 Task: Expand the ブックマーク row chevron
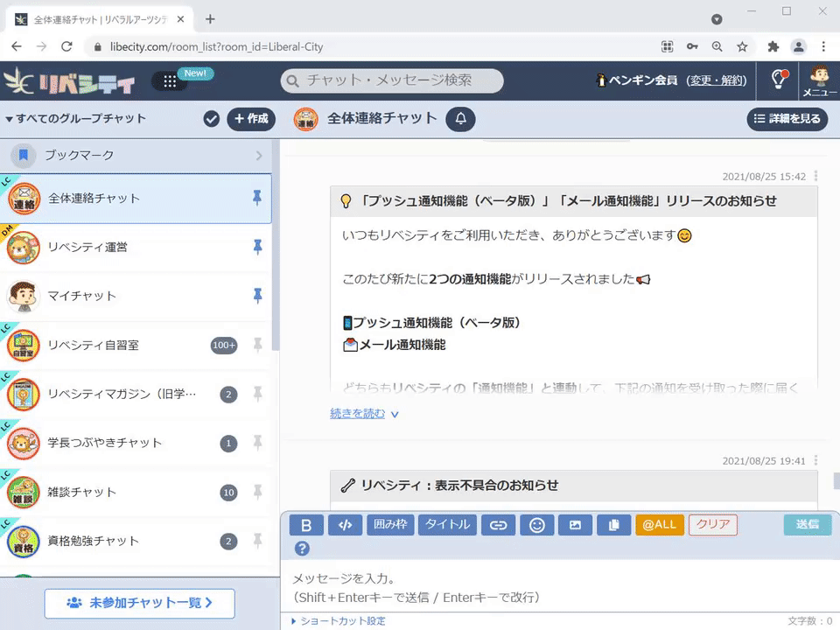coord(259,156)
